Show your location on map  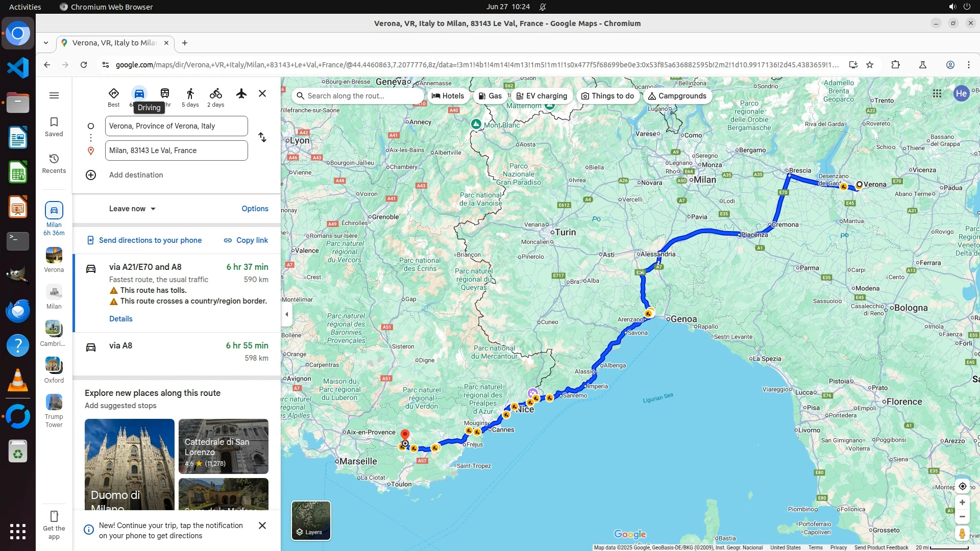point(962,486)
